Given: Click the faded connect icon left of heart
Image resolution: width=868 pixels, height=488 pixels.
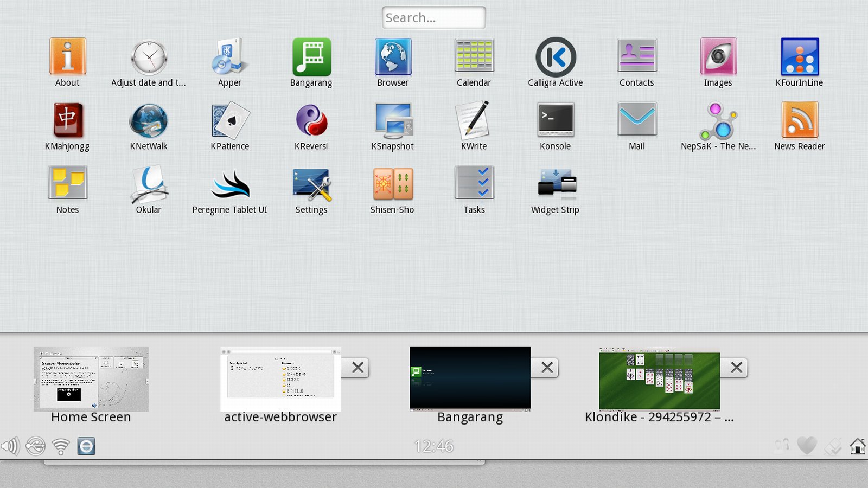Looking at the screenshot, I should pos(782,446).
